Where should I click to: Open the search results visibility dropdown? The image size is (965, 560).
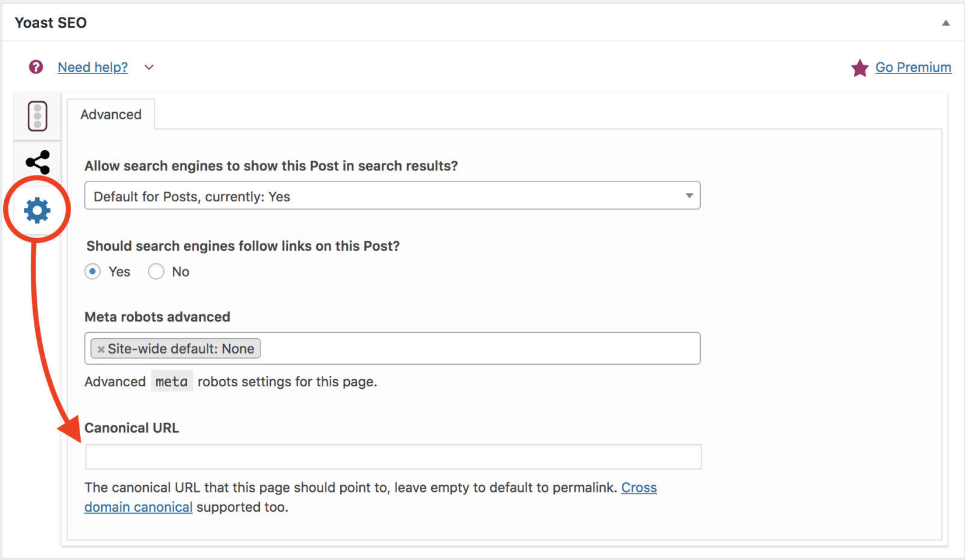pyautogui.click(x=392, y=196)
